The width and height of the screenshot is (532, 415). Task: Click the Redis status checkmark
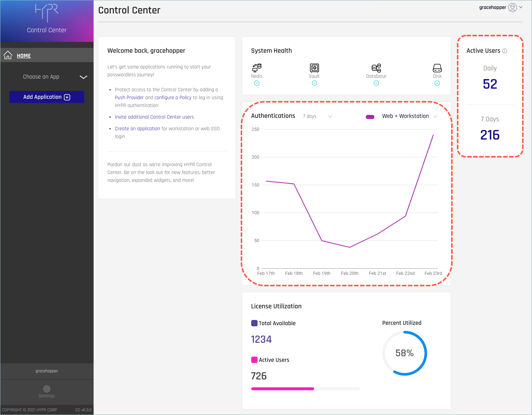pos(257,83)
